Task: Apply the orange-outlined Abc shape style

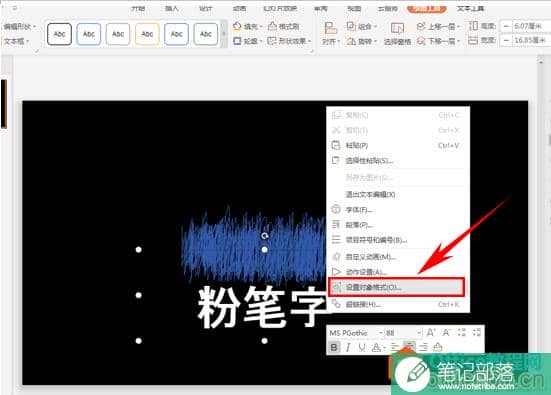Action: coord(147,34)
